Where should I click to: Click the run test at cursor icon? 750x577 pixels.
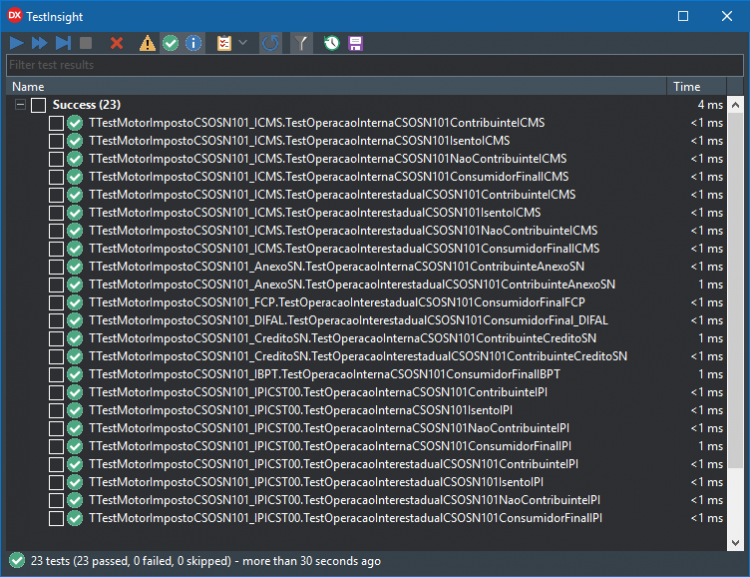63,44
